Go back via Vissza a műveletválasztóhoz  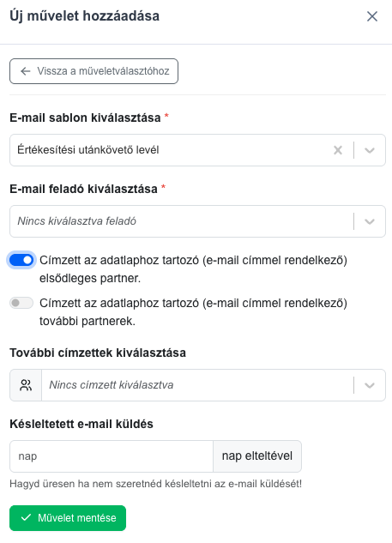(x=93, y=71)
